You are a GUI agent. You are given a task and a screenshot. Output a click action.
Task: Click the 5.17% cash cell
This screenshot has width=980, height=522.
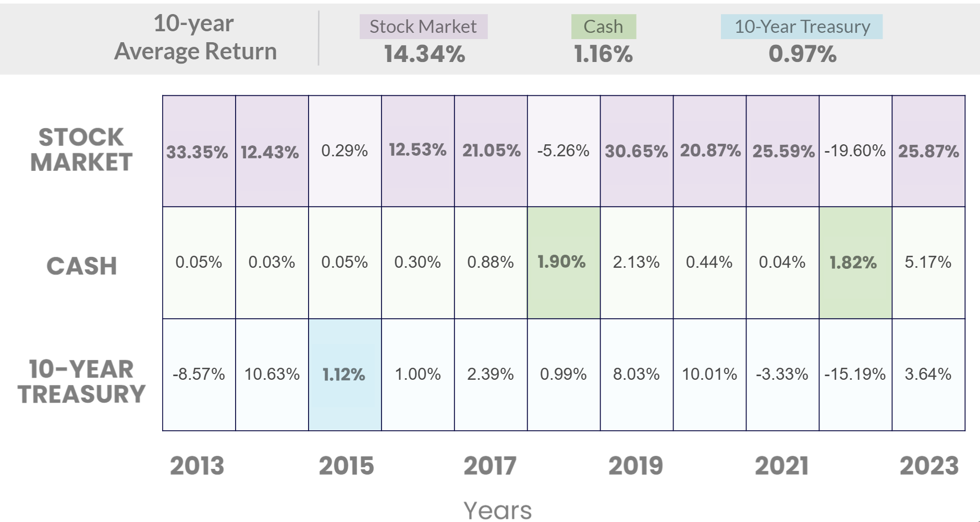point(928,262)
